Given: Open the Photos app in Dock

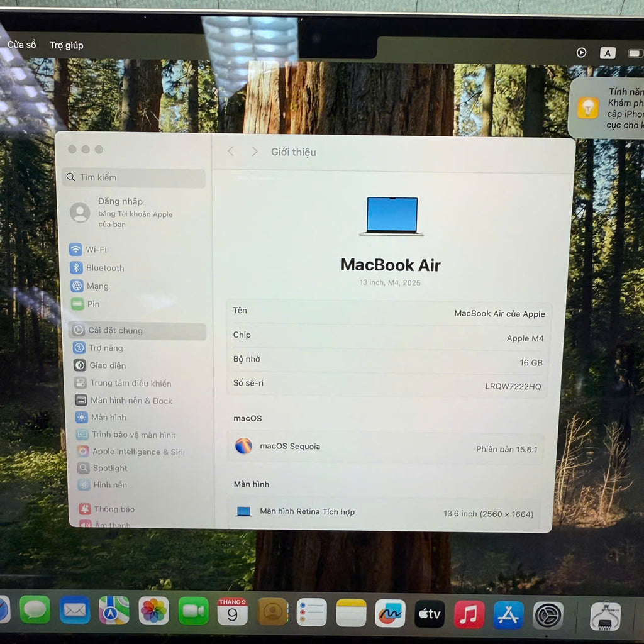Looking at the screenshot, I should [x=153, y=610].
